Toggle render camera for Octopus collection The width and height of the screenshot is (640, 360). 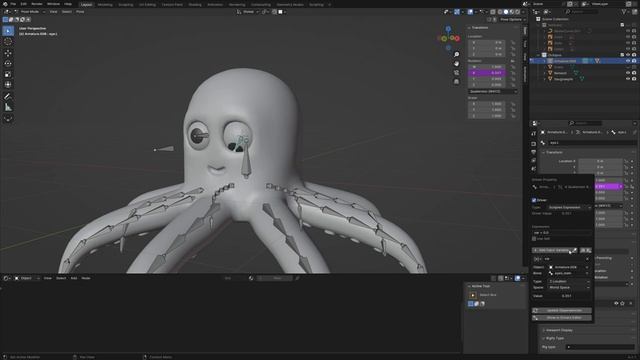634,55
